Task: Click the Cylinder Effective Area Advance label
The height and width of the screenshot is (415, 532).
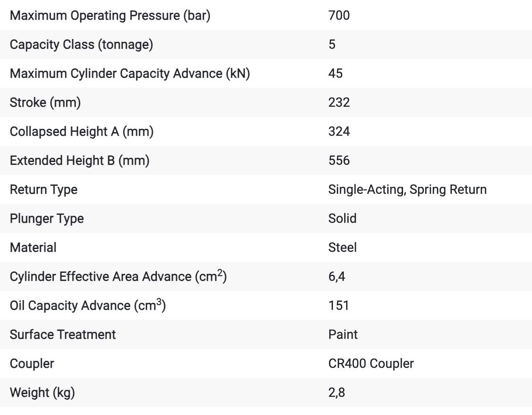Action: click(x=118, y=276)
